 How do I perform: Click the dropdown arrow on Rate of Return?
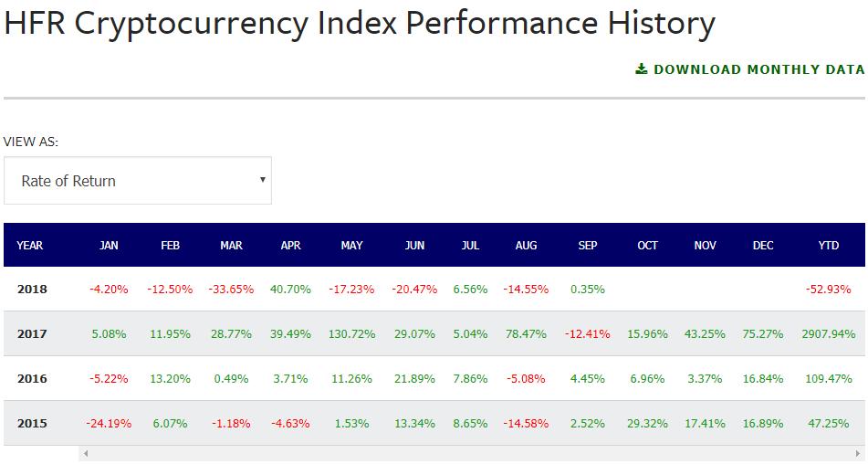tap(263, 180)
